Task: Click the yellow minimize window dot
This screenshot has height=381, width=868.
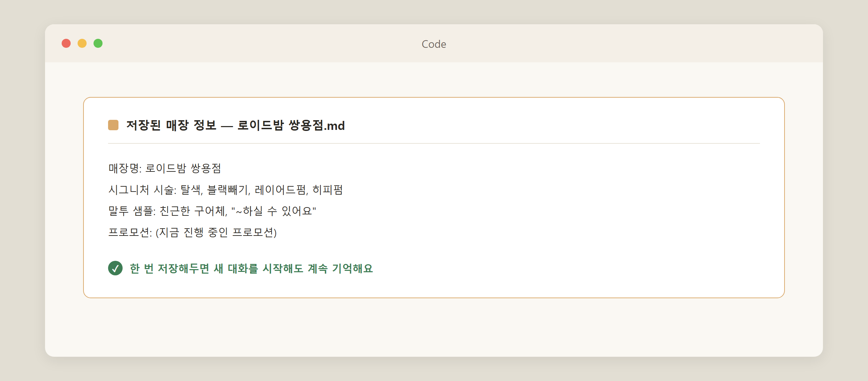Action: point(82,43)
